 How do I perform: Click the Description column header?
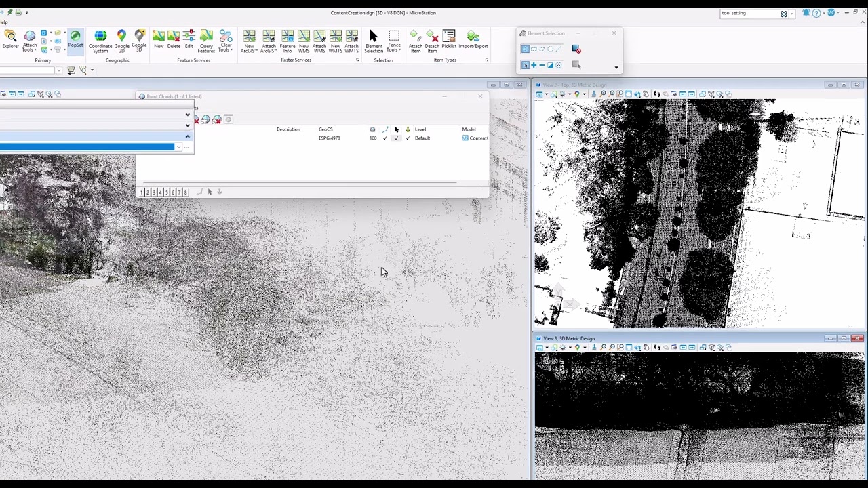[x=288, y=129]
